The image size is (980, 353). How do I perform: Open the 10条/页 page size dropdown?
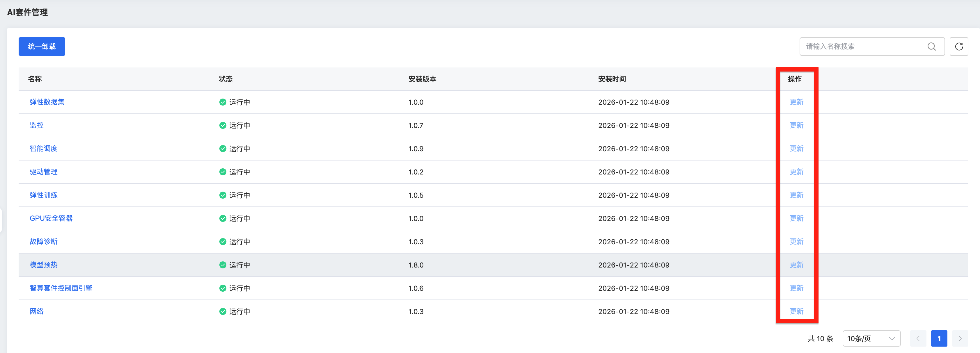tap(871, 338)
